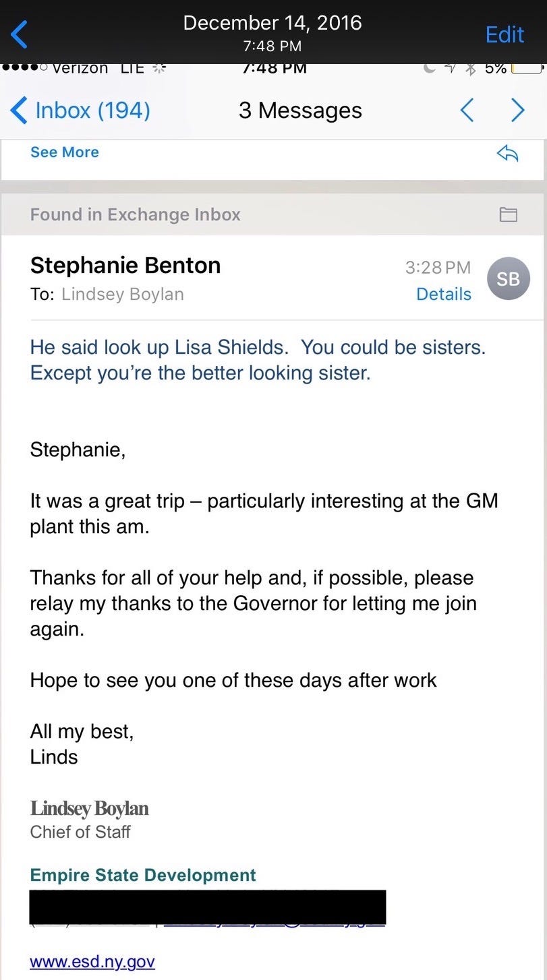Tap the battery icon in the status bar
Screen dimensions: 547x980
click(527, 68)
